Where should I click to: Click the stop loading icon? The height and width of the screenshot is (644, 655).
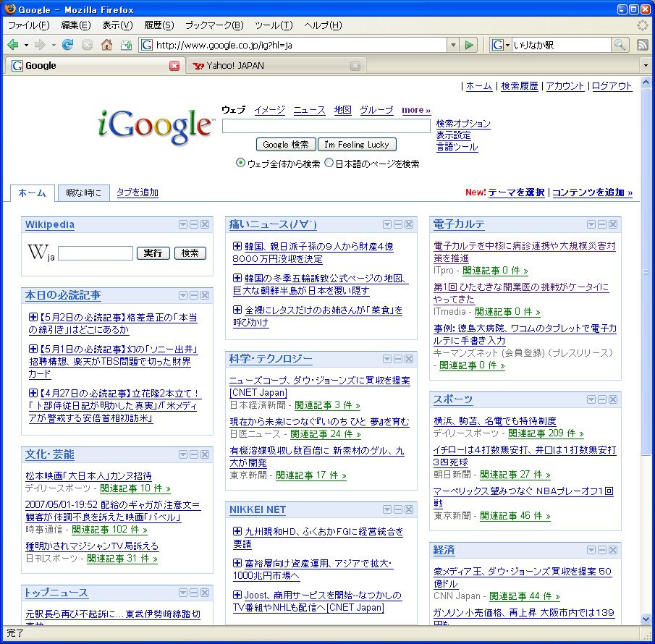click(87, 45)
